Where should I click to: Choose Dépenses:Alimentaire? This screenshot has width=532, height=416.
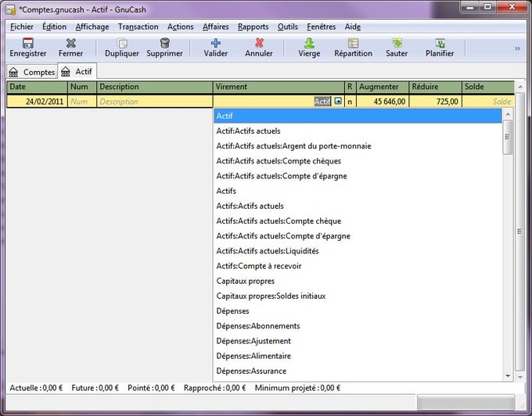(x=358, y=356)
